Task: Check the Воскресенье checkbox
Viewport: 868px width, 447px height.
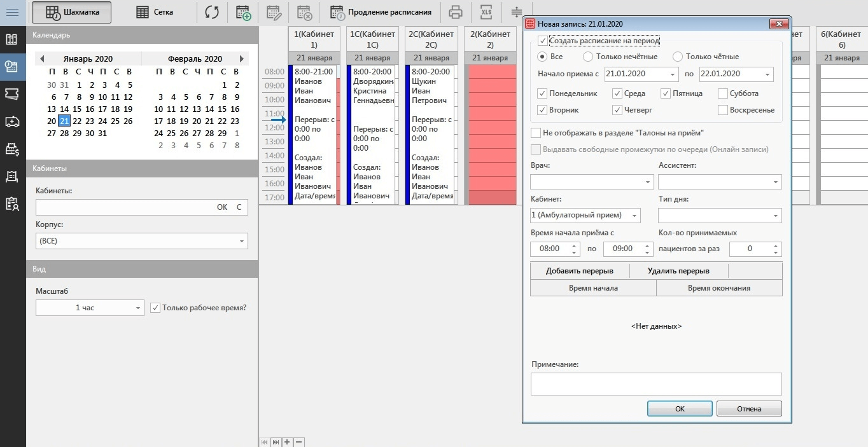Action: point(723,110)
